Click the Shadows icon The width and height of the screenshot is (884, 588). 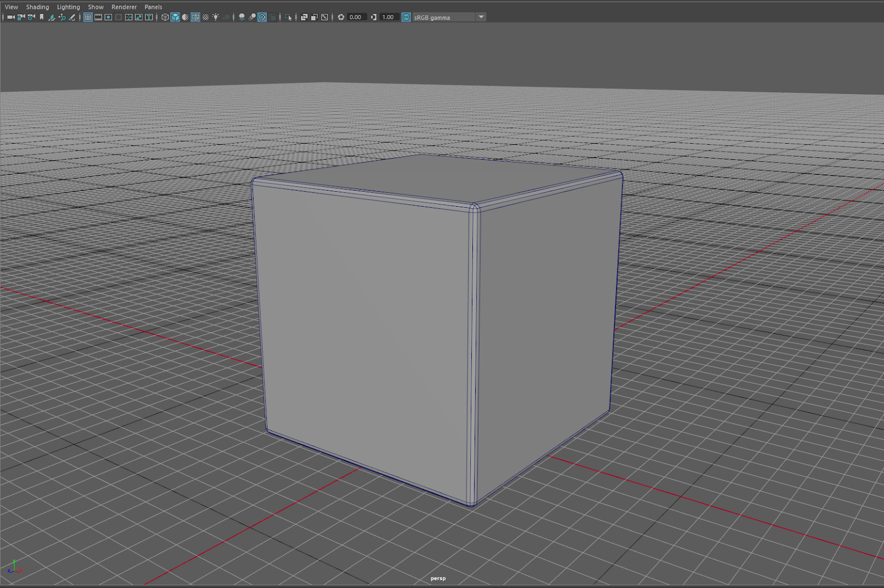(x=226, y=17)
